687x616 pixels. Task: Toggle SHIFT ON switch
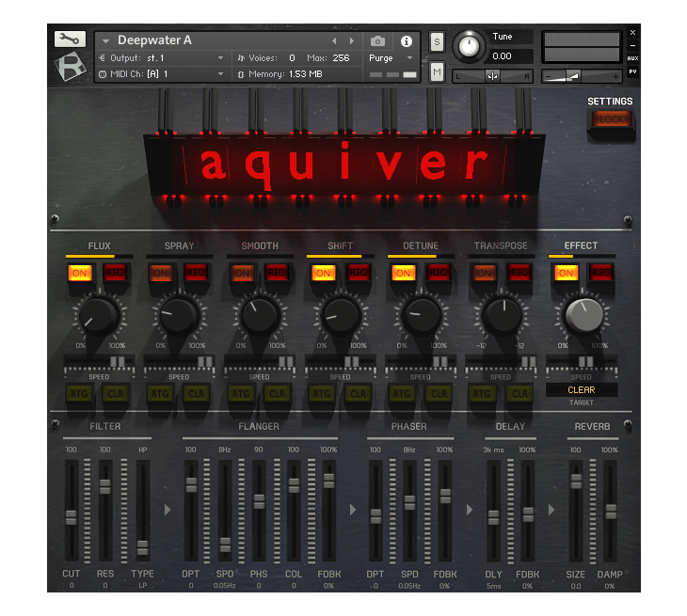coord(323,273)
